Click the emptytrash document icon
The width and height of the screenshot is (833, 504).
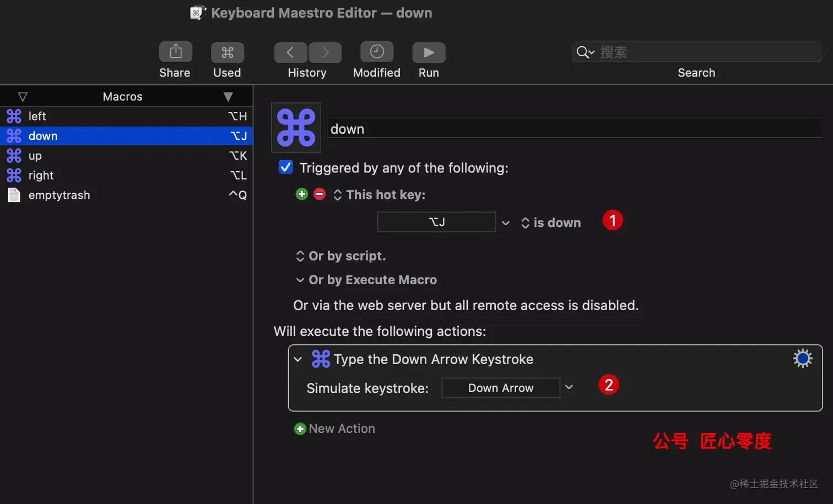[x=14, y=195]
